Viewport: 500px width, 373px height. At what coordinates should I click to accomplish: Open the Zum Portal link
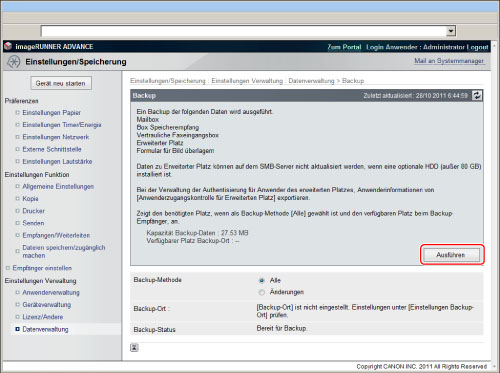coord(344,47)
